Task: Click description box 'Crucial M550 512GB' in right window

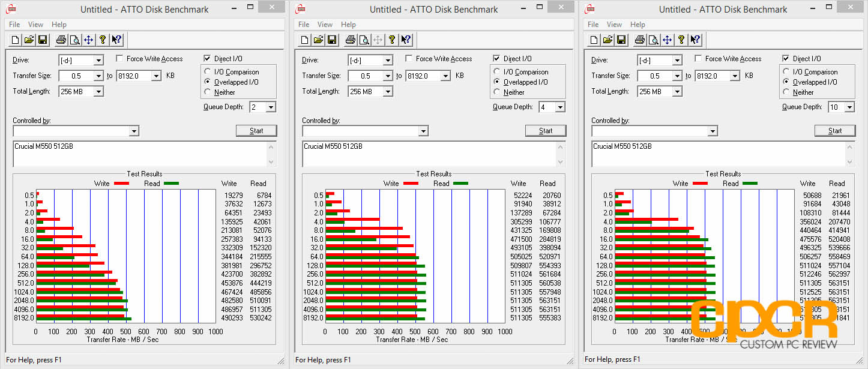Action: click(723, 154)
